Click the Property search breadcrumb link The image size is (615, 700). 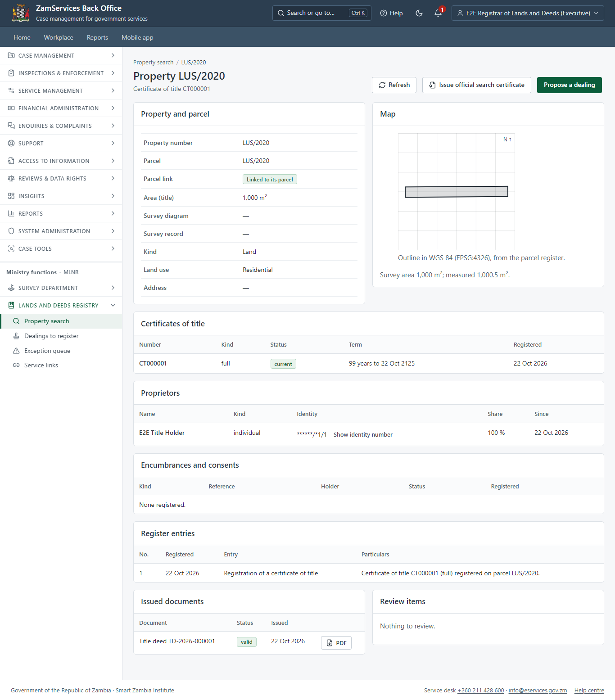pos(153,63)
